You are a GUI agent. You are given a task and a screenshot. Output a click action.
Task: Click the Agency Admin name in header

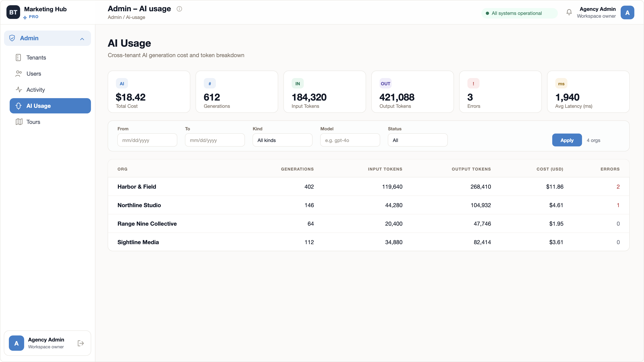point(598,9)
